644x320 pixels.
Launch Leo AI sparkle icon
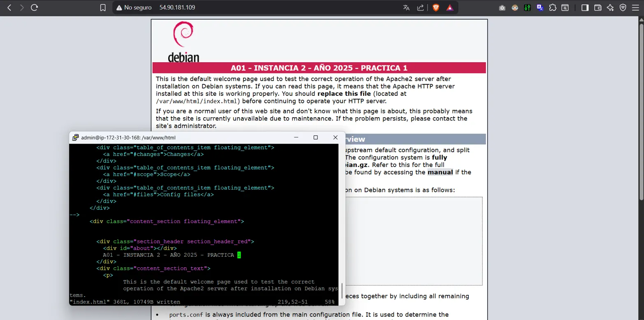[610, 8]
